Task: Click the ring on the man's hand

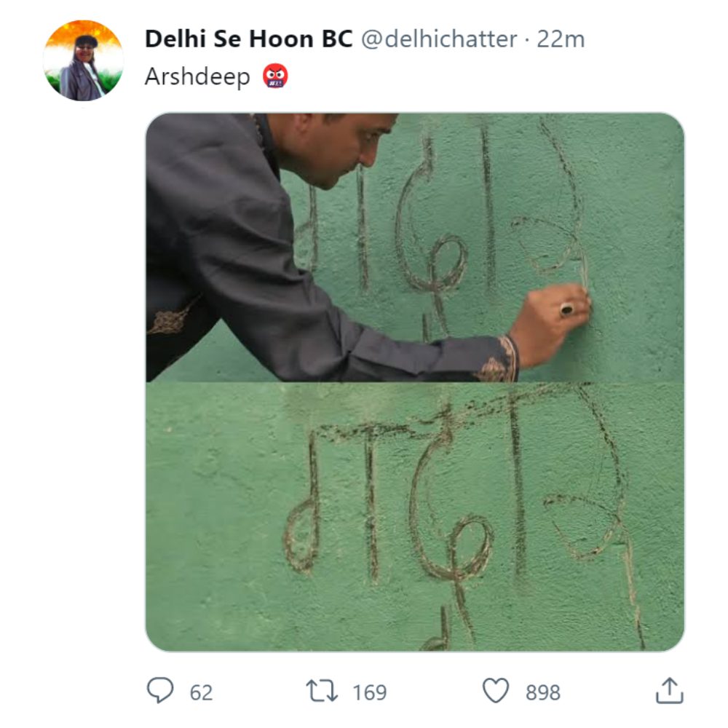Action: click(x=566, y=309)
